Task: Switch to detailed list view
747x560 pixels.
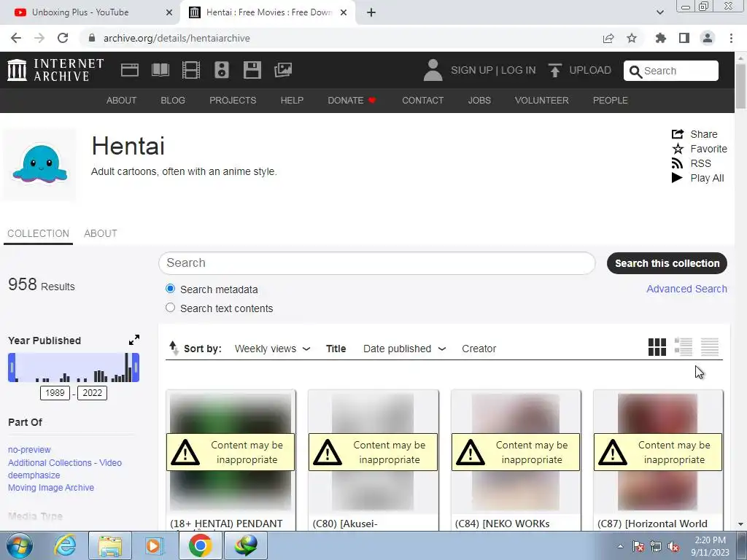Action: click(683, 346)
